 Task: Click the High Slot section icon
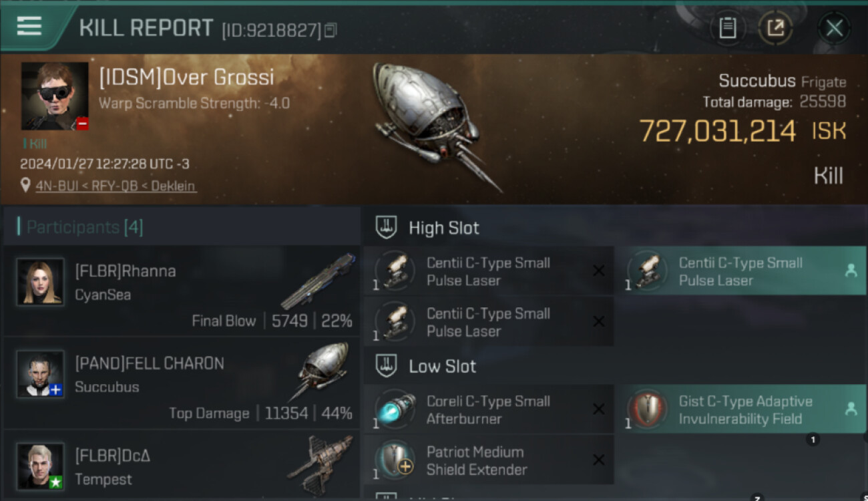387,227
